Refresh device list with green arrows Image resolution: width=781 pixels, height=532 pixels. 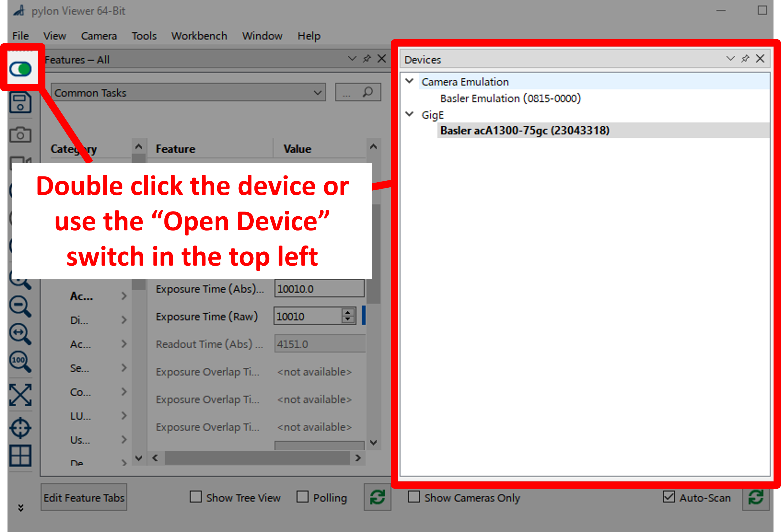(x=756, y=497)
